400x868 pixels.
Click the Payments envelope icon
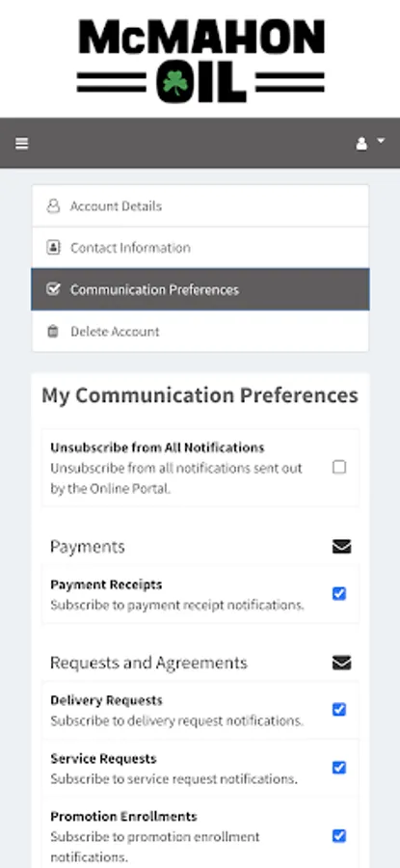click(x=341, y=547)
